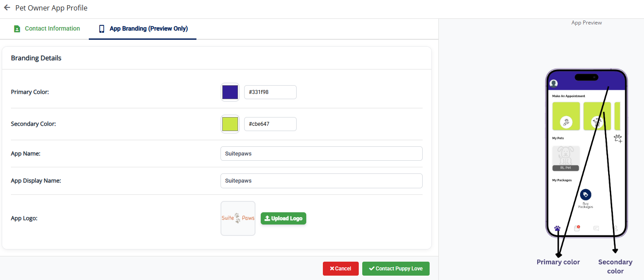
Task: Click the back arrow beside Pet Owner App Profile
Action: pyautogui.click(x=7, y=8)
